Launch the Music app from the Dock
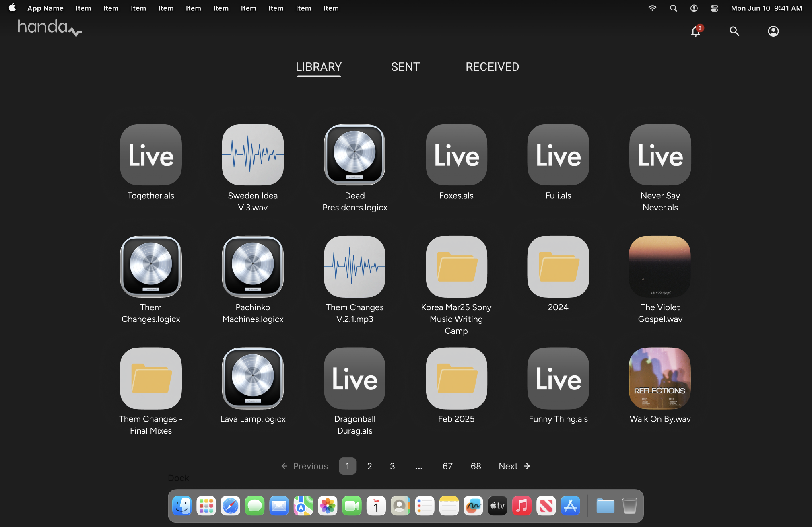This screenshot has height=527, width=812. click(521, 506)
